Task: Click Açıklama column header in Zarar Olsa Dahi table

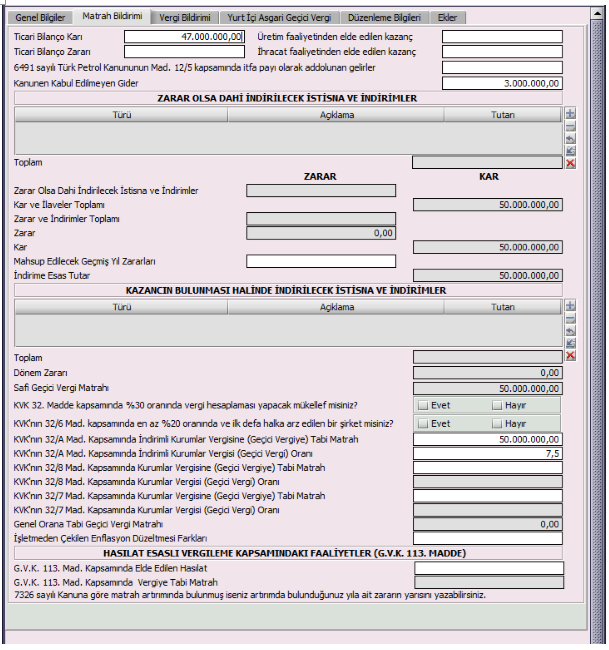Action: tap(336, 115)
